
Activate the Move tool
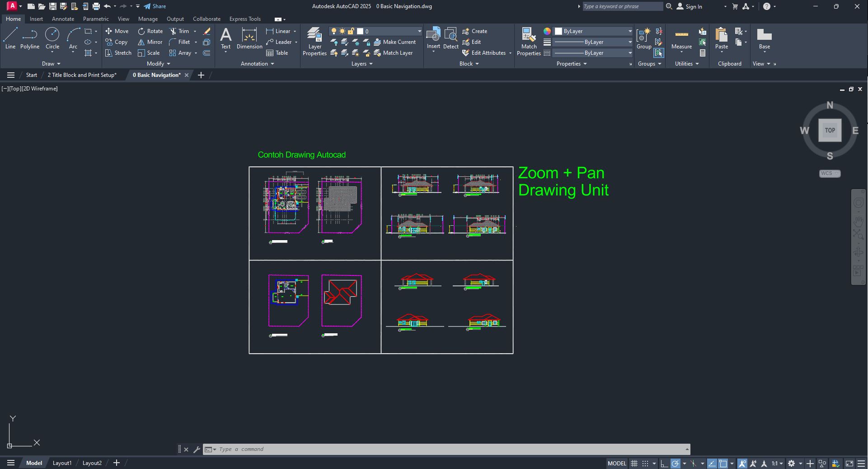click(117, 31)
